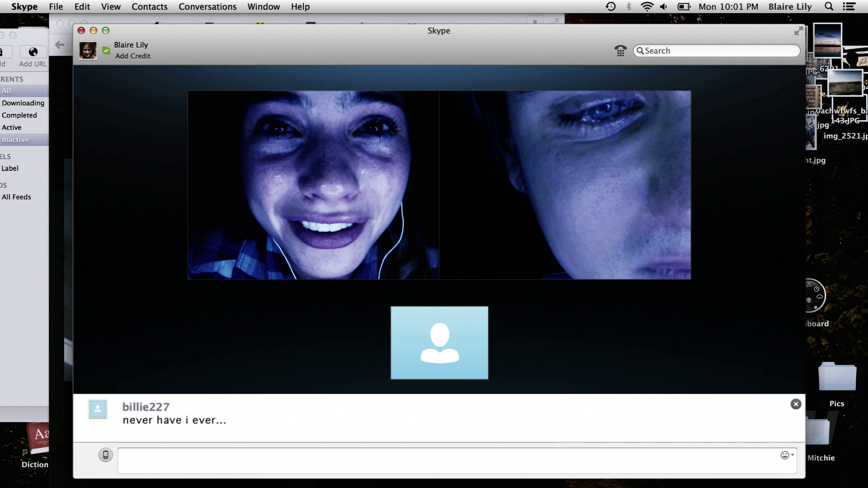Viewport: 868px width, 488px height.
Task: Select the sunset photo thumbnail on desktop
Action: 827,40
